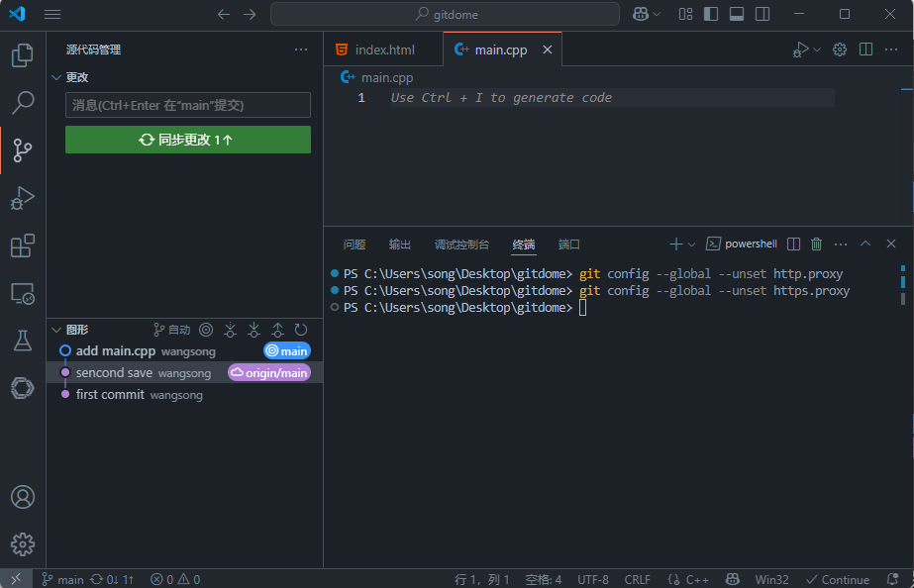Open Run and Debug view
Image resolution: width=914 pixels, height=588 pixels.
pyautogui.click(x=22, y=198)
